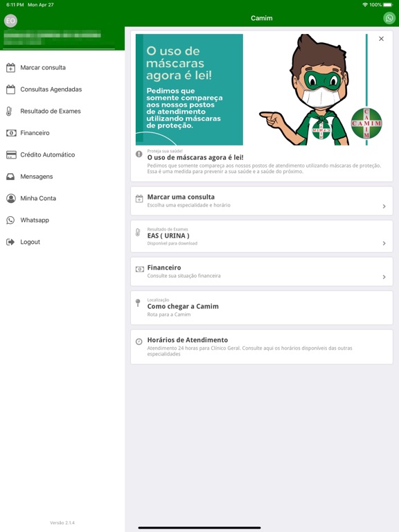Viewport: 399px width, 532px height.
Task: Click the Resultado de Exames thermometer icon
Action: tap(9, 111)
